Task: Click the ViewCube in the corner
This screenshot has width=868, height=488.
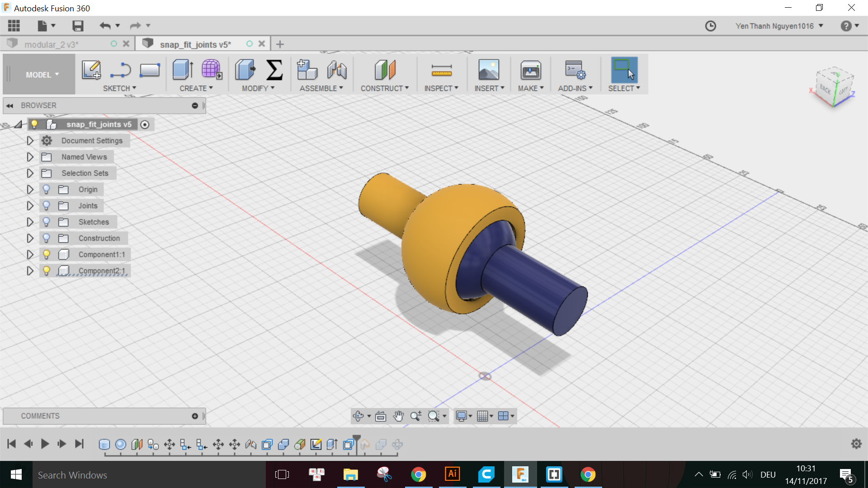Action: click(x=833, y=87)
